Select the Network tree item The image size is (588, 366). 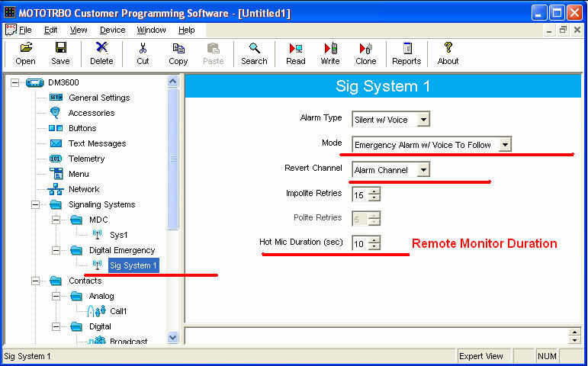(84, 189)
